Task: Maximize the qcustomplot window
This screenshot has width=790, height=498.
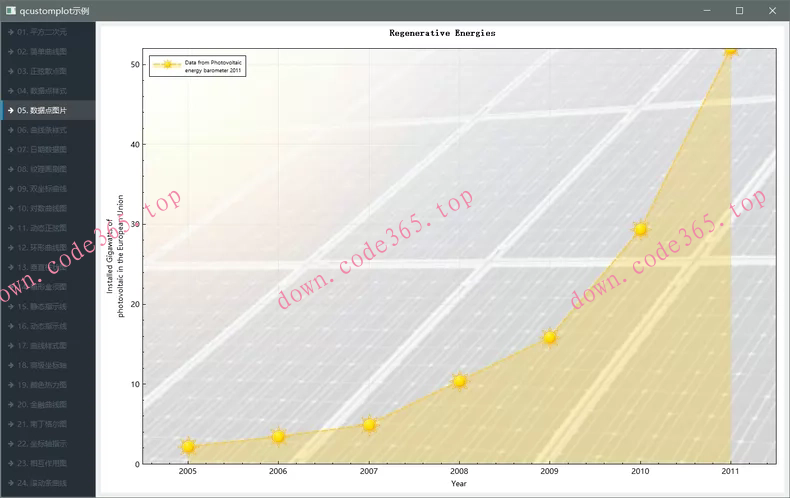Action: (739, 10)
